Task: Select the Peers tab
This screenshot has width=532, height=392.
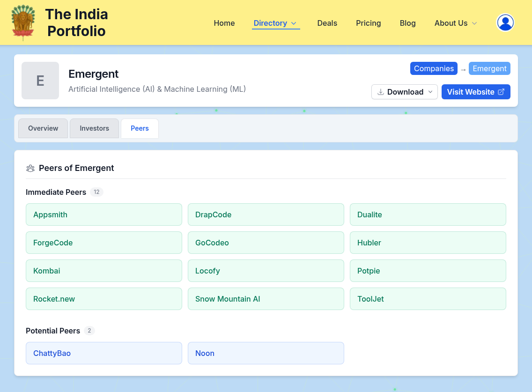Action: pyautogui.click(x=140, y=128)
